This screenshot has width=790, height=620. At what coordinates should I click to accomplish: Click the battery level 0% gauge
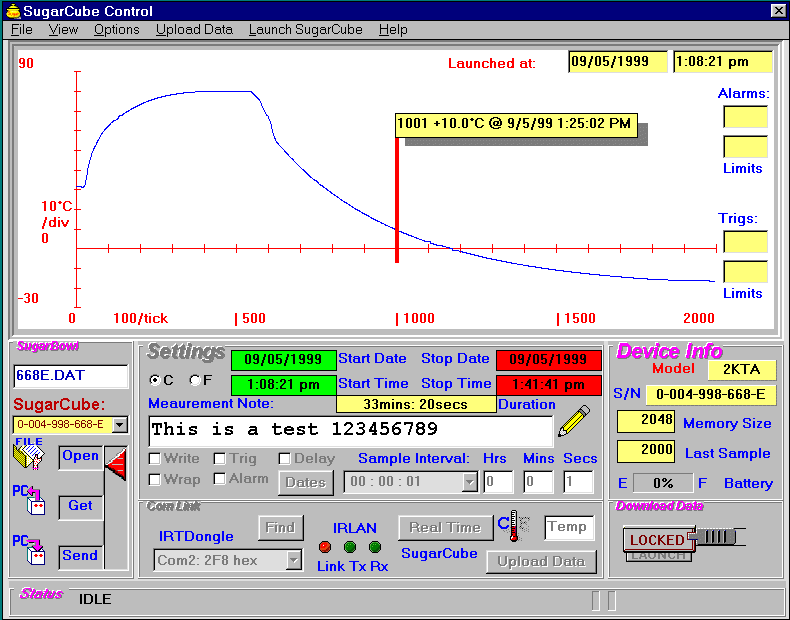point(663,483)
